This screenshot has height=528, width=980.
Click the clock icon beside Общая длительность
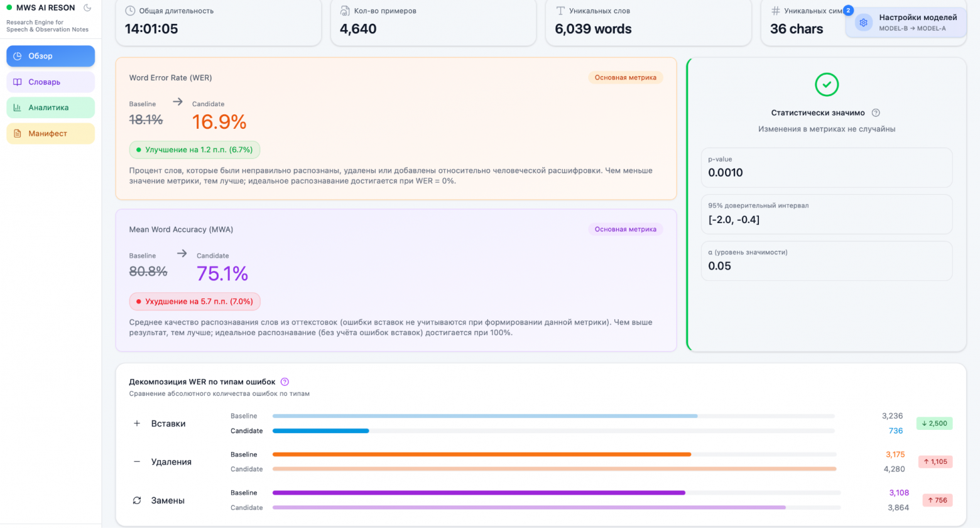[130, 11]
